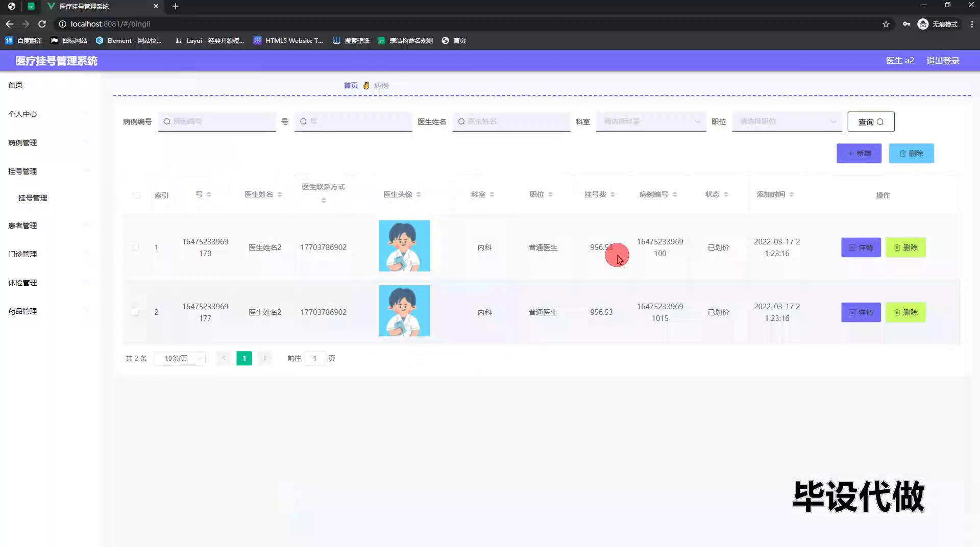Sort by 病例编号 column arrows
Screen dimensions: 980x547
click(x=675, y=194)
